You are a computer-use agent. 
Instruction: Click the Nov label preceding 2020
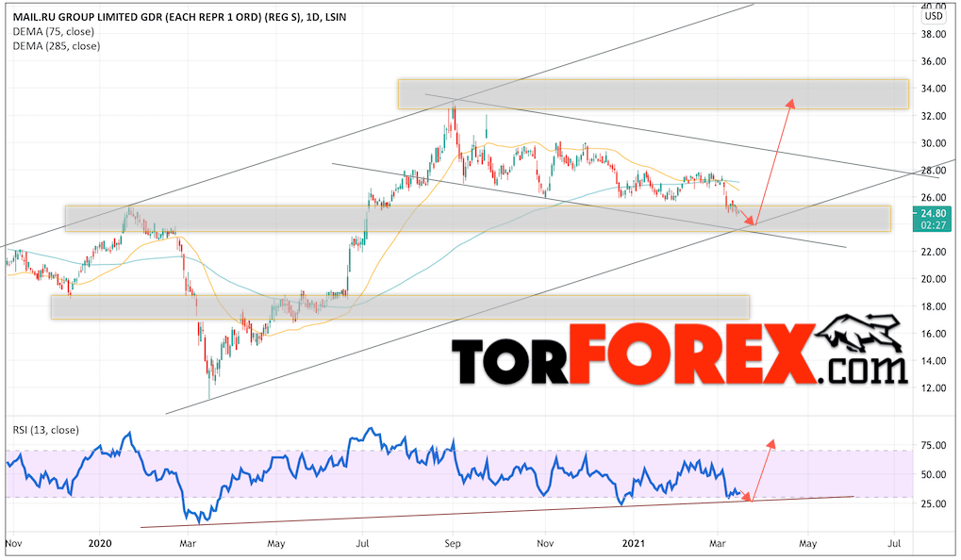(x=13, y=543)
